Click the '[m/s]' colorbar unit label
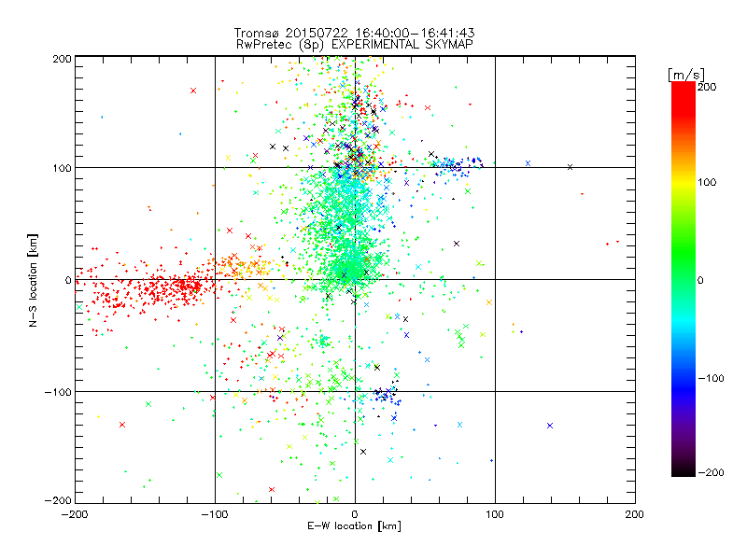This screenshot has height=560, width=747. tap(686, 75)
